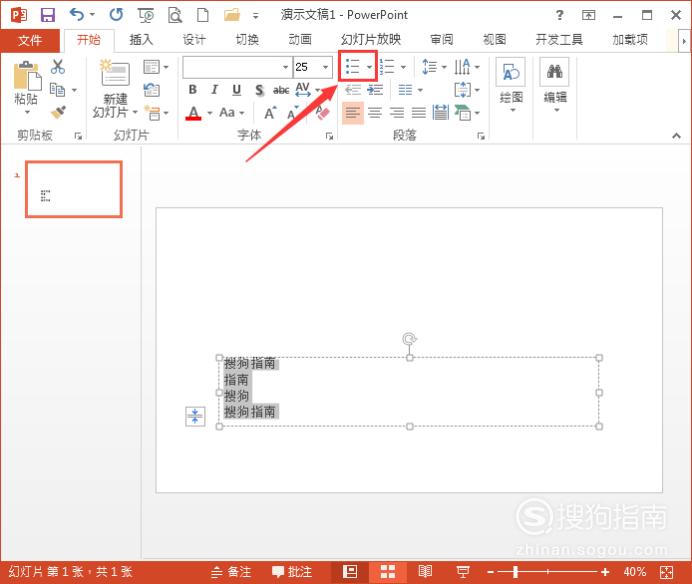692x584 pixels.
Task: Open the Editing (编辑) binoculars menu
Action: coord(555,84)
